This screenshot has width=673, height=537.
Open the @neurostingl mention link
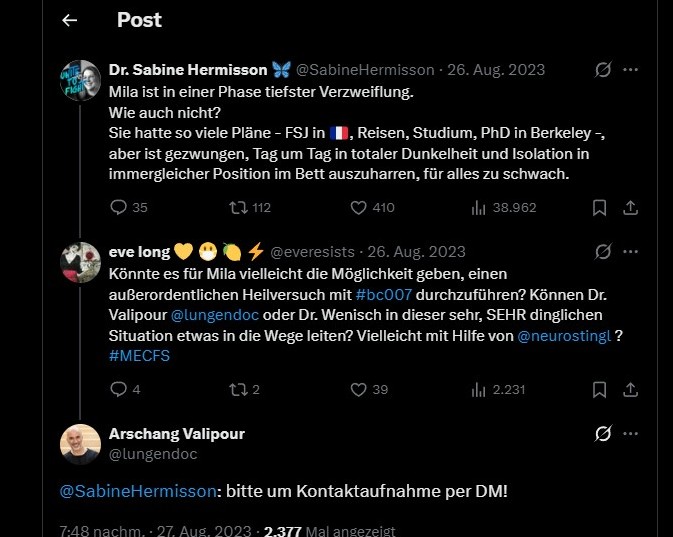tap(563, 337)
